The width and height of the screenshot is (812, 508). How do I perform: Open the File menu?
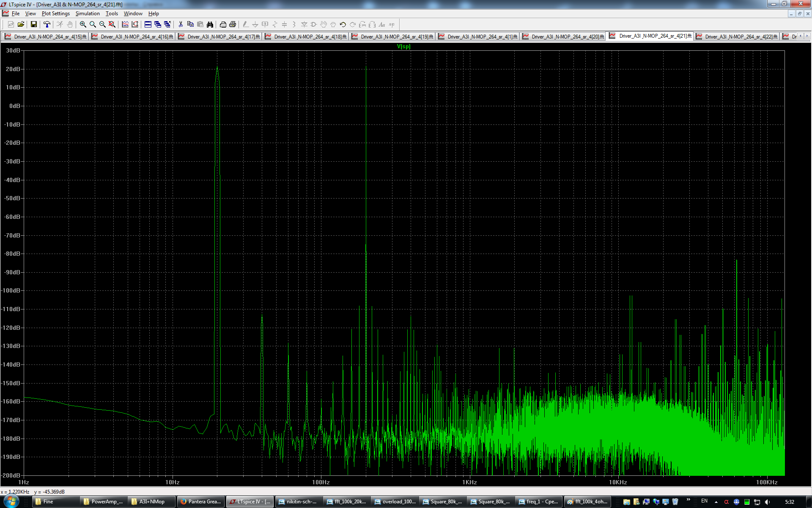16,14
